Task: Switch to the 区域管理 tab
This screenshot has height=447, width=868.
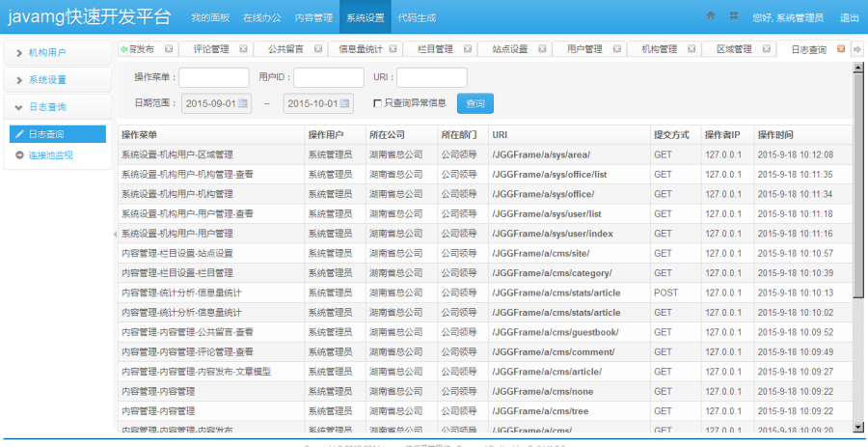Action: 734,48
